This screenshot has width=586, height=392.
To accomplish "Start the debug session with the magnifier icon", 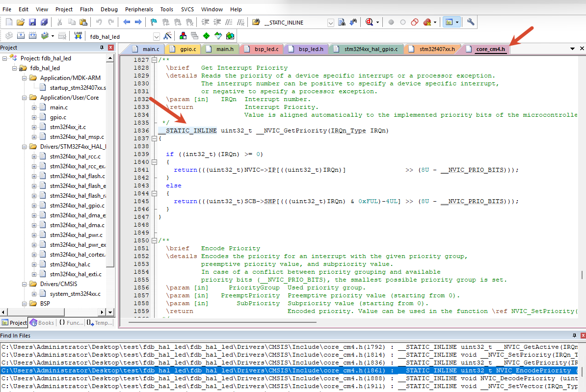I will [x=369, y=23].
